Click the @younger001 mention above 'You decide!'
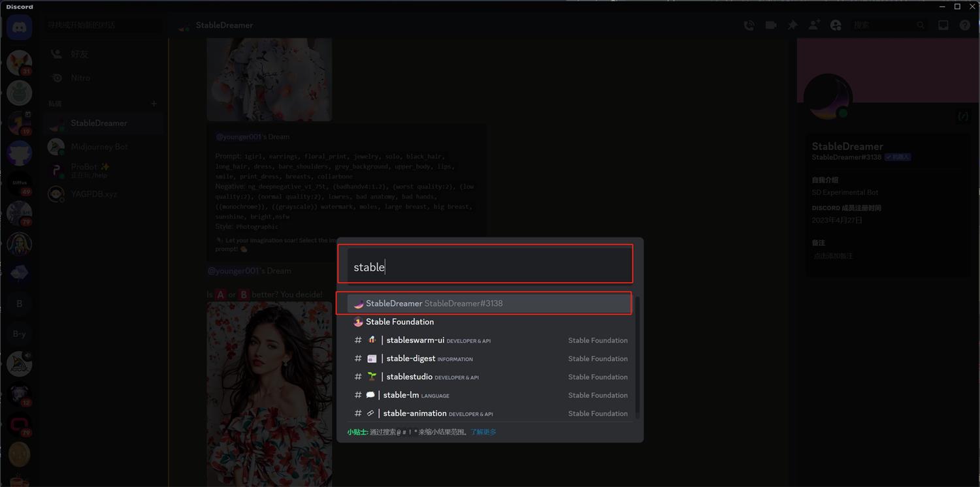This screenshot has height=487, width=980. 233,271
